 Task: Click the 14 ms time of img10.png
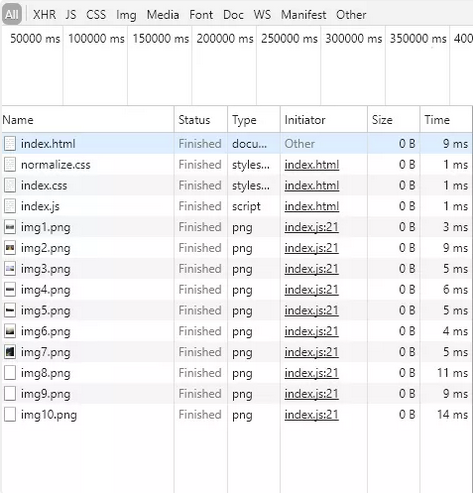tap(452, 415)
